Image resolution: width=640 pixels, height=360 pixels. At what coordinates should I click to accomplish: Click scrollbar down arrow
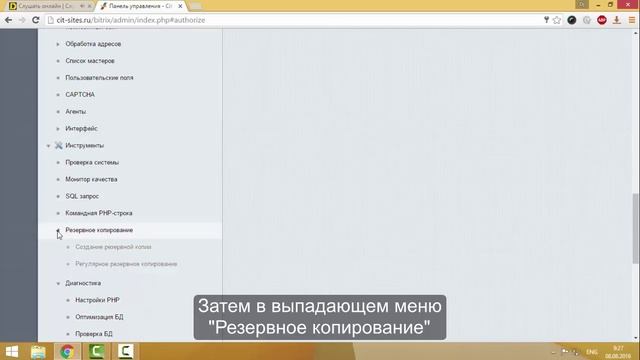click(636, 338)
